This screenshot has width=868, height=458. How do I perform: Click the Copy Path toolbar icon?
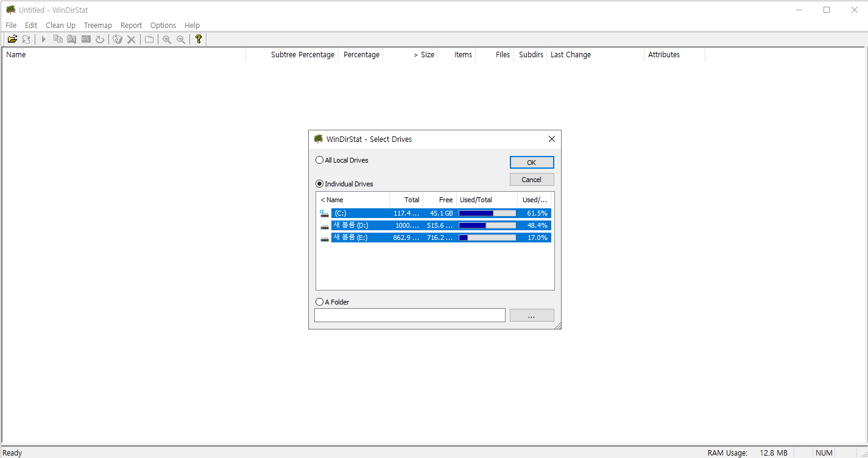(58, 39)
